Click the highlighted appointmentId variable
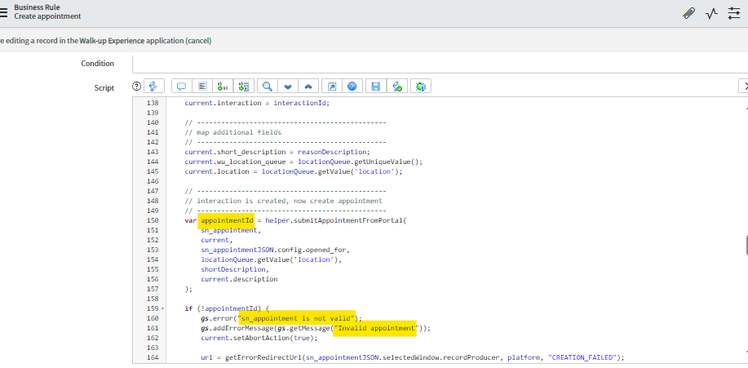This screenshot has height=368, width=748. [x=226, y=221]
